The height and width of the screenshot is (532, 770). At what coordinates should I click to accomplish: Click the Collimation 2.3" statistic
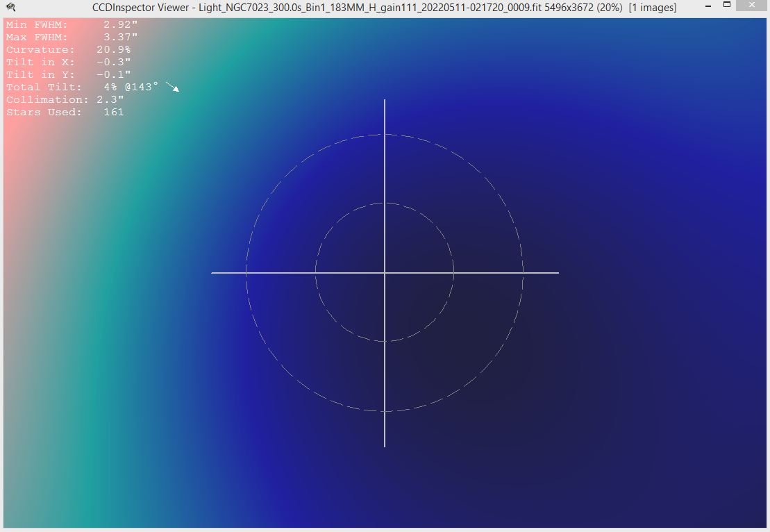[110, 99]
